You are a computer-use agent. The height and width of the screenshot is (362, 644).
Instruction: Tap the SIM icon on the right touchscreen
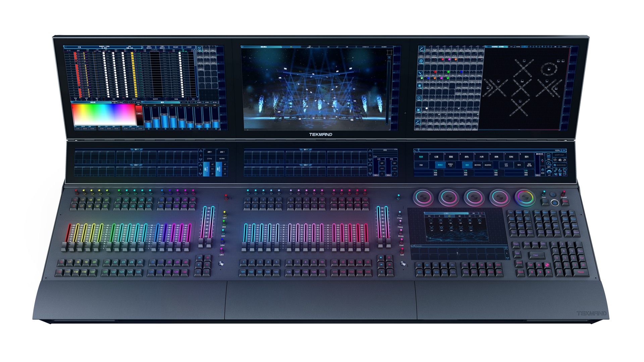548,156
